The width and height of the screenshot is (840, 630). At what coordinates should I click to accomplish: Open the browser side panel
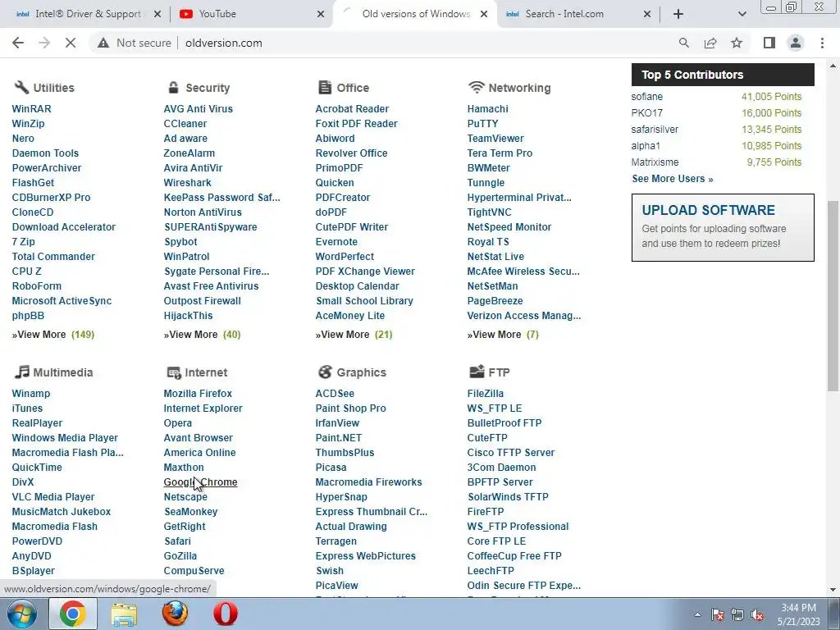click(x=769, y=43)
